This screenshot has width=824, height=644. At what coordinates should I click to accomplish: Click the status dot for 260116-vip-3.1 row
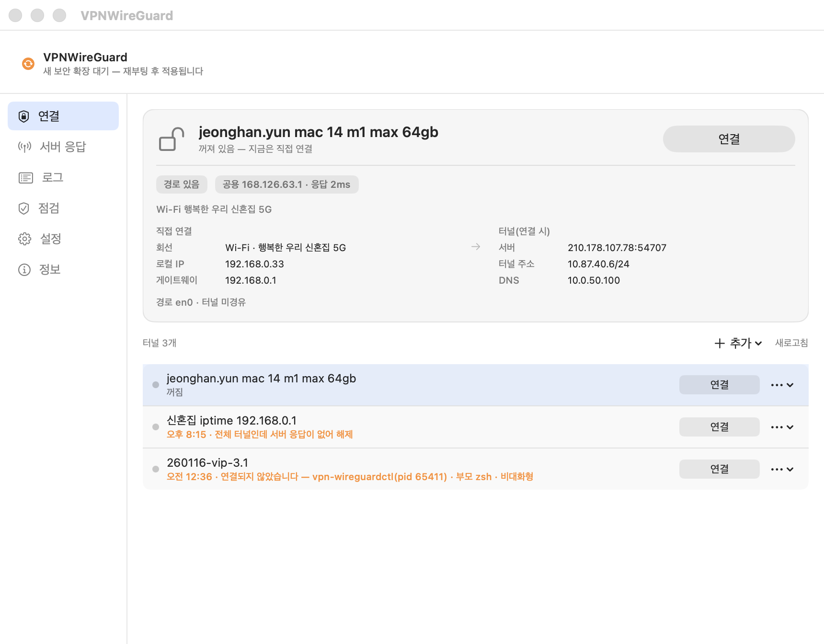[x=156, y=469]
